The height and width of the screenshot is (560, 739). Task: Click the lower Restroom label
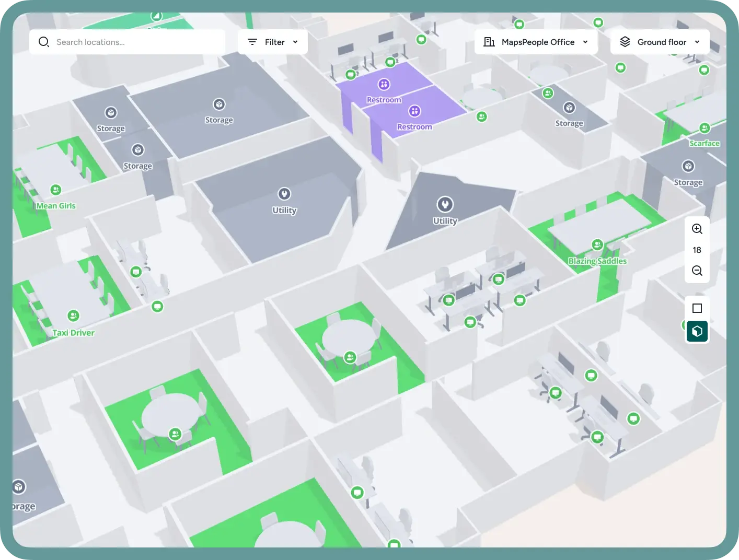tap(414, 127)
